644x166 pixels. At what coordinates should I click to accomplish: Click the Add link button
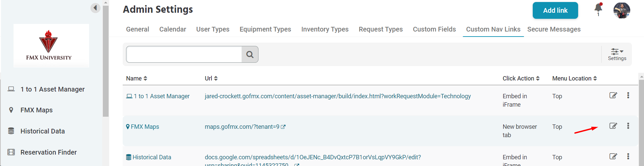(555, 10)
